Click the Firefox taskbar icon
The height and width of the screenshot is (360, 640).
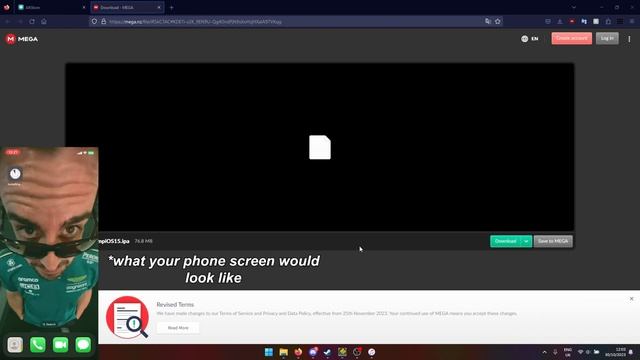coord(298,352)
